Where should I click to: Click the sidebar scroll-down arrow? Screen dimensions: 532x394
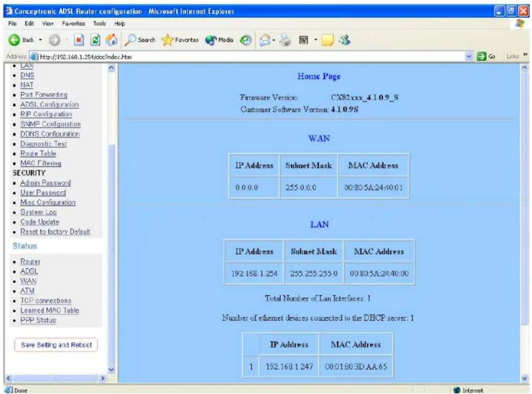[x=111, y=369]
